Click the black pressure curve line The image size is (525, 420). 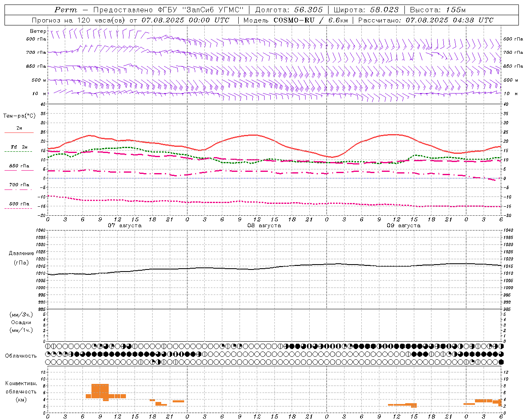tap(275, 267)
